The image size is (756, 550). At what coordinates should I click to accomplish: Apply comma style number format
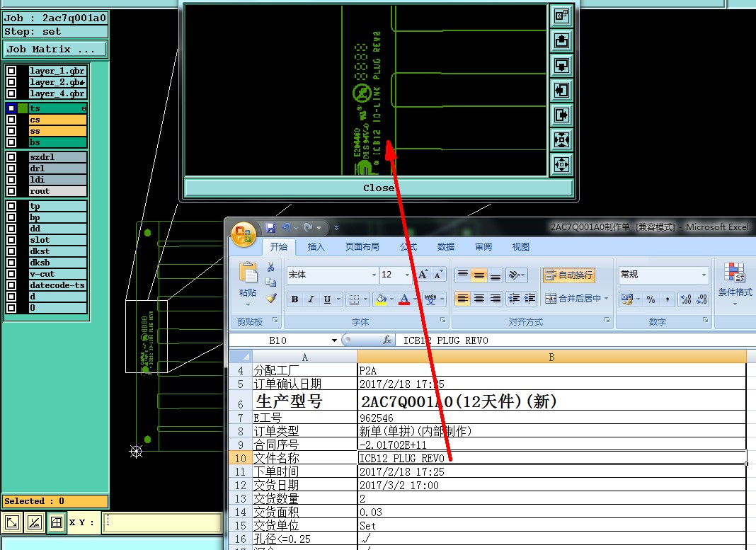click(x=668, y=299)
